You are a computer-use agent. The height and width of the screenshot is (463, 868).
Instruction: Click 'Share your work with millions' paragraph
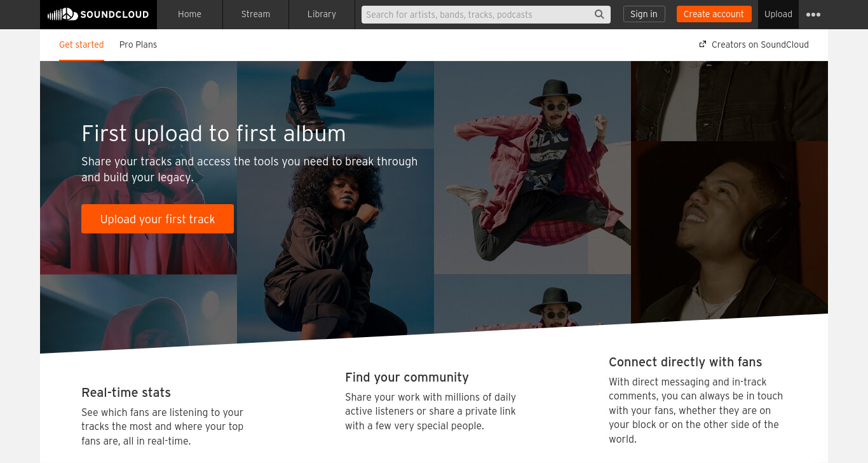point(431,411)
